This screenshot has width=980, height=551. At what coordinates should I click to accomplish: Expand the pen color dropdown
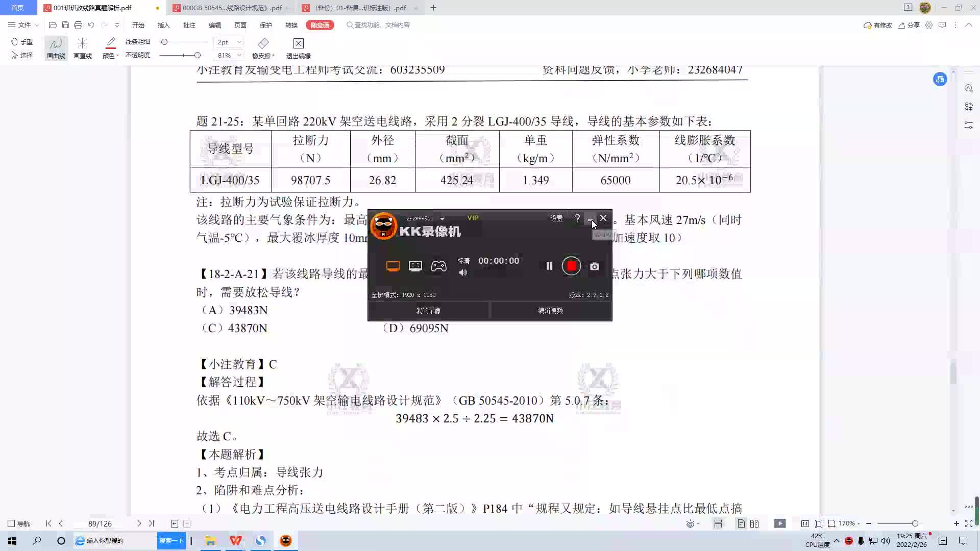(x=117, y=56)
